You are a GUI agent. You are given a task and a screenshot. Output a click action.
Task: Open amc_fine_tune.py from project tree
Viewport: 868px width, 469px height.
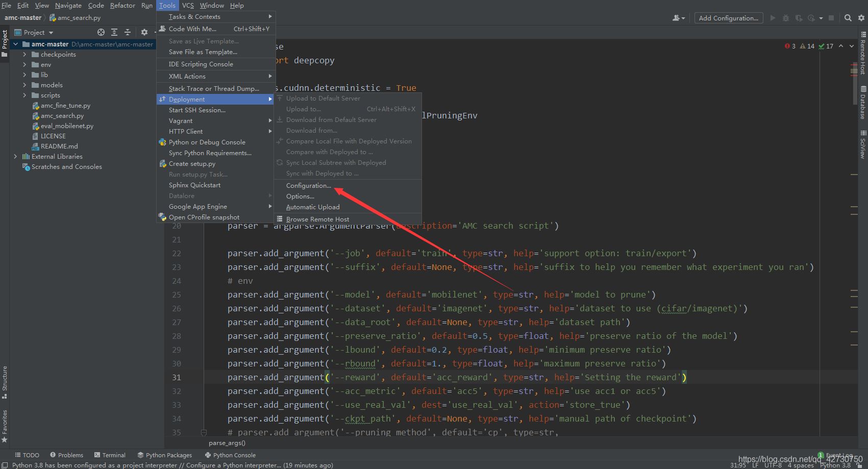point(65,106)
